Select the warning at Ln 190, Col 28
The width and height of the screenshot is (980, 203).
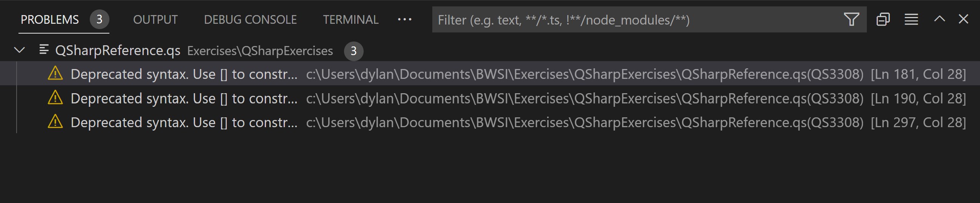[x=184, y=98]
